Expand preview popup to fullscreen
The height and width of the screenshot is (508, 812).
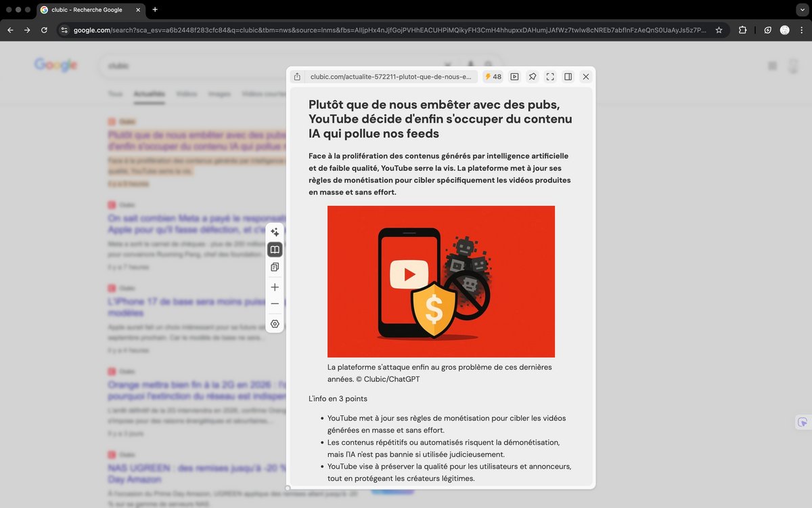550,77
